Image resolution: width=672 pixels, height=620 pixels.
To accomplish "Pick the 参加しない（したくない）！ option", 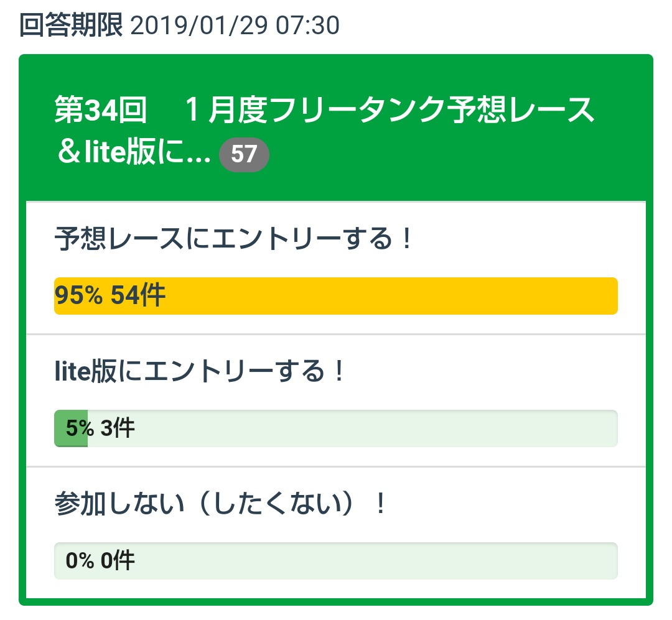I will (x=220, y=504).
